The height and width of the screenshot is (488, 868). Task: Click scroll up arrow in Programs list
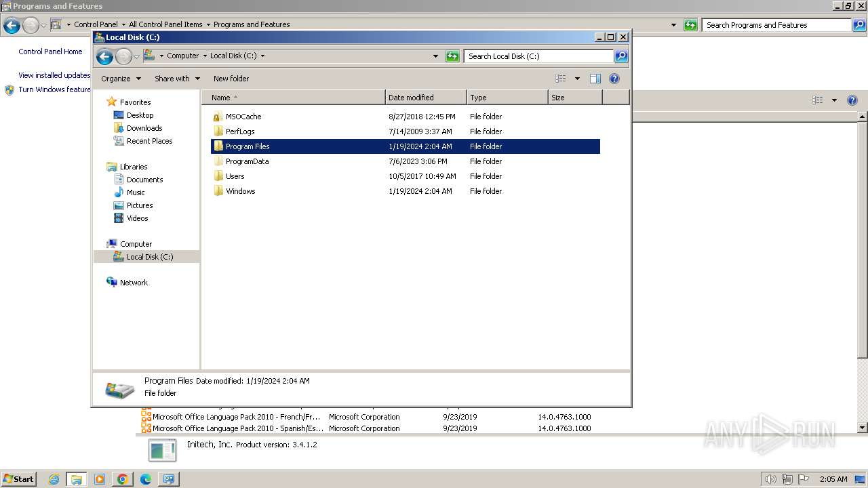pyautogui.click(x=863, y=117)
